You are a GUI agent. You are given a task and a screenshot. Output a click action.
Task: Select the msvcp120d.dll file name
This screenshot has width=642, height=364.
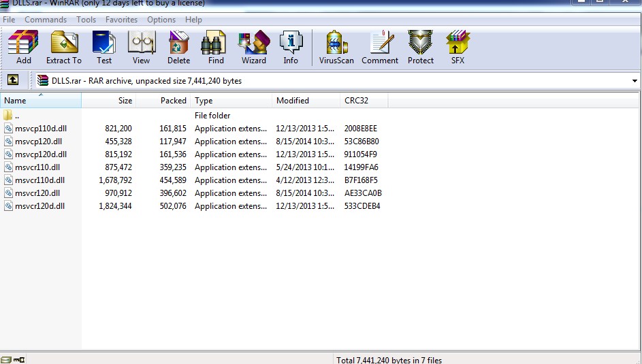coord(41,154)
